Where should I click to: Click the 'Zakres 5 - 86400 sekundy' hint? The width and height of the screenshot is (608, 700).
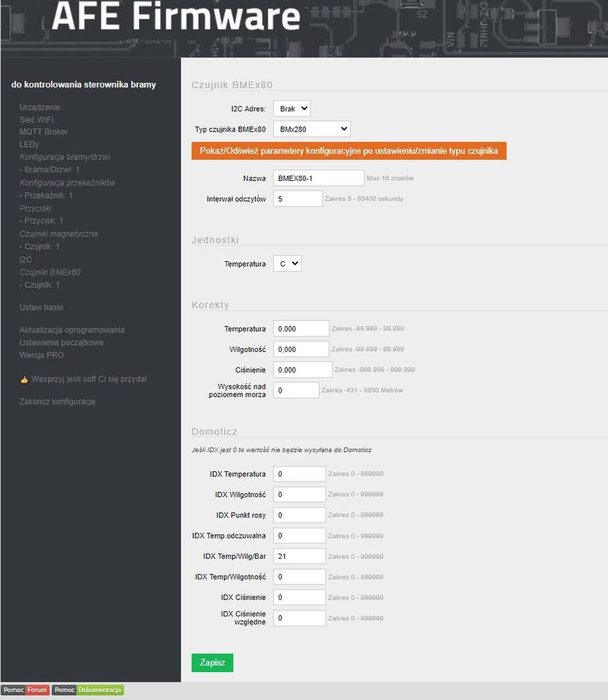pos(364,199)
